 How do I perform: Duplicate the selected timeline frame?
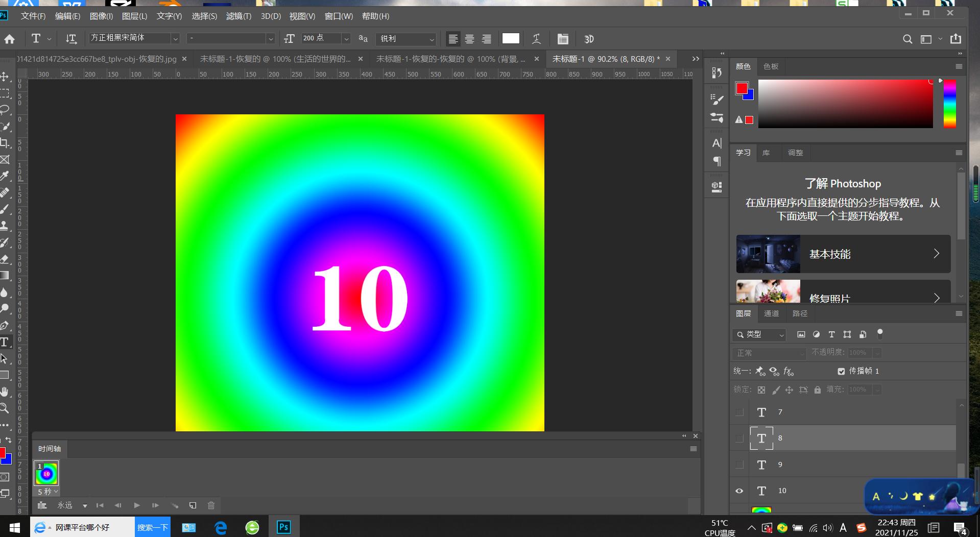(193, 505)
